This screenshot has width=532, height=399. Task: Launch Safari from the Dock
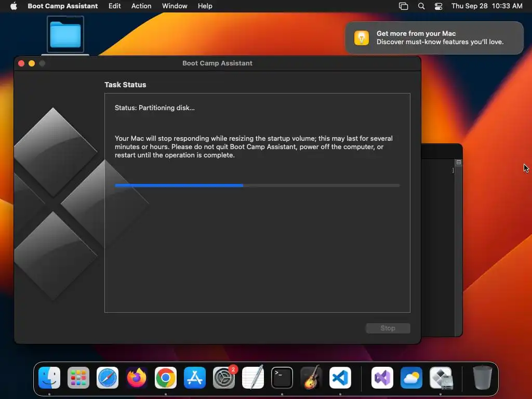click(108, 378)
